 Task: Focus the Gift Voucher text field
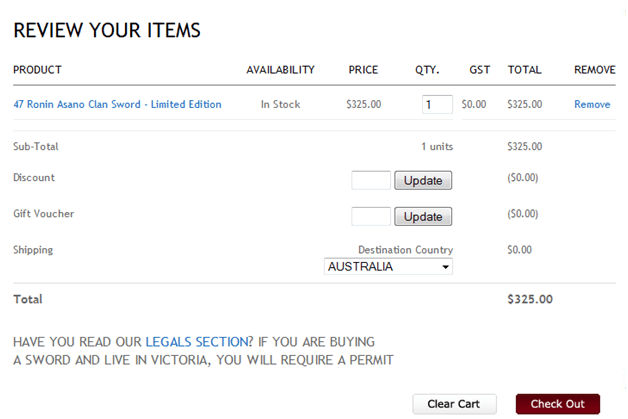(x=371, y=216)
